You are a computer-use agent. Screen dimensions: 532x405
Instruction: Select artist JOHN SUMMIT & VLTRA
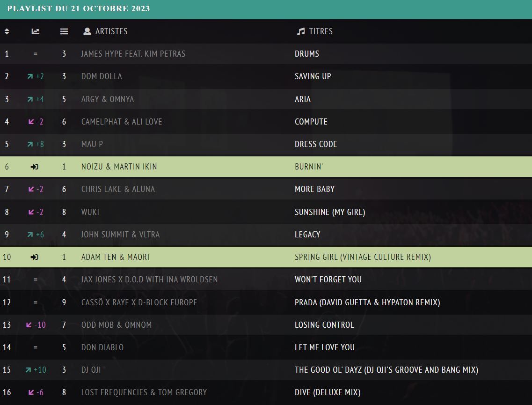pos(120,235)
